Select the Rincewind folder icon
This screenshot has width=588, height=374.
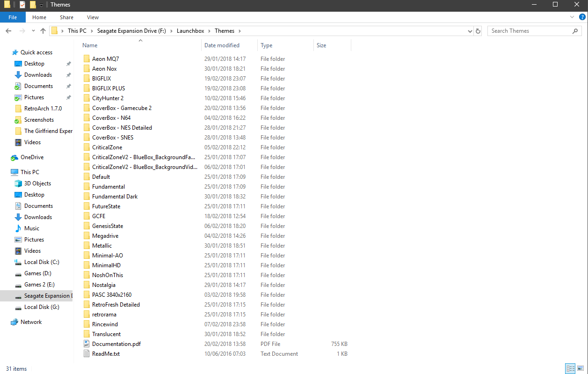tap(86, 324)
